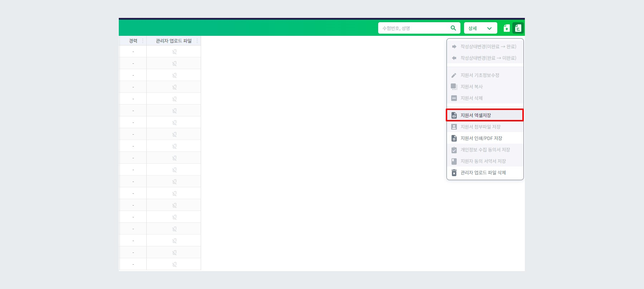
Task: Select 개인정보 수집 동의서 저장 menu item
Action: (485, 150)
